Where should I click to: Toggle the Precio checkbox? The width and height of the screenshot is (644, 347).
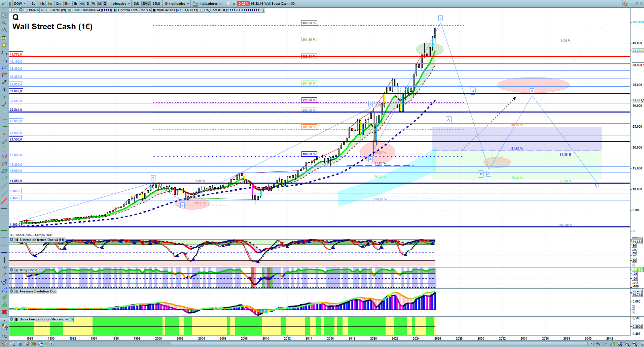tap(26, 10)
